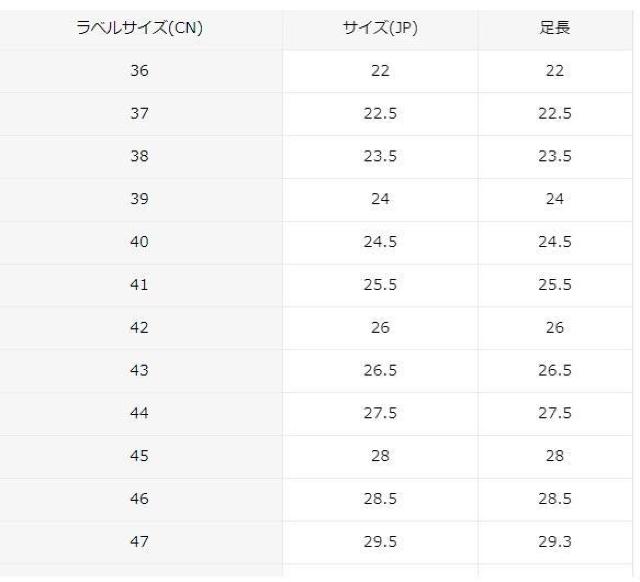Select CN label size 36 cell
The height and width of the screenshot is (582, 640).
[139, 71]
